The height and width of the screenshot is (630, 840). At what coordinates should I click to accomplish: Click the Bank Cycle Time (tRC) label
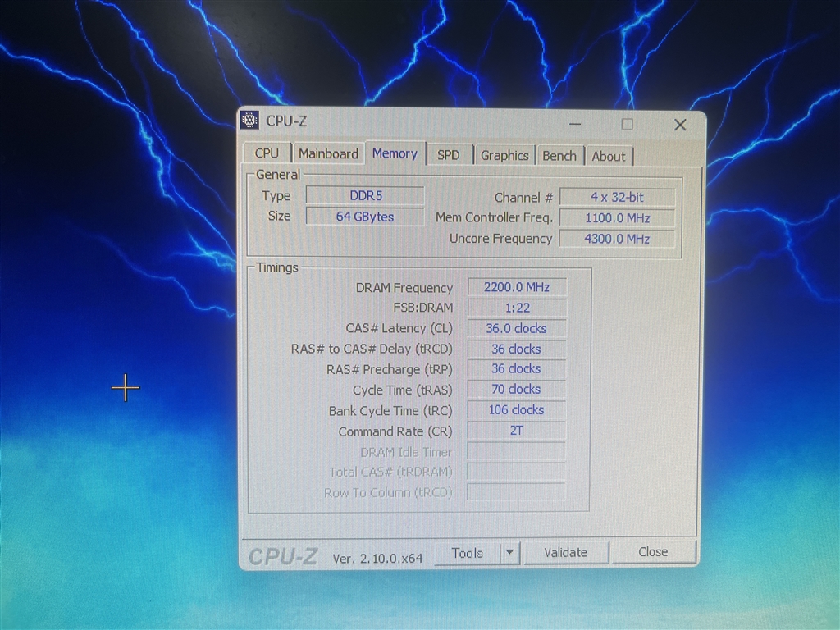[390, 411]
